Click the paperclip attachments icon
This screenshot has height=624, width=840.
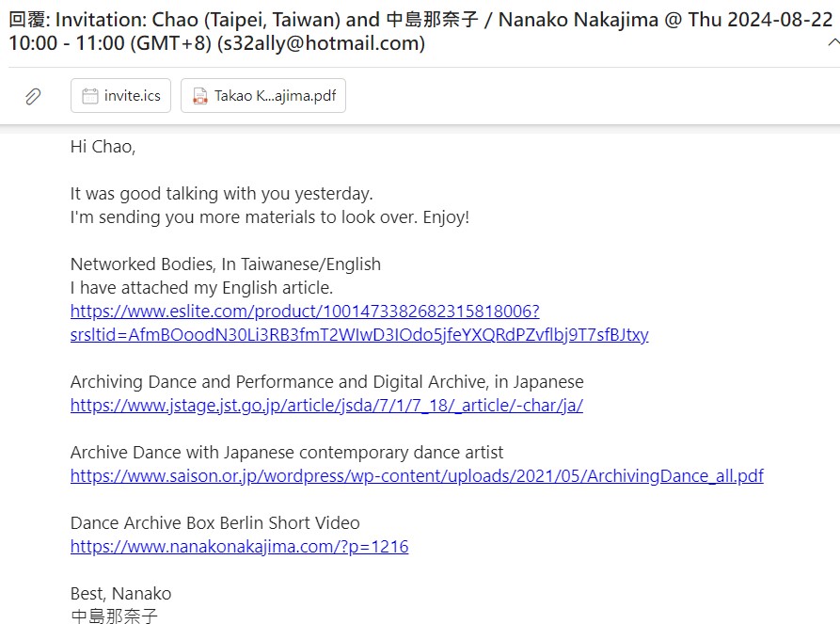click(33, 96)
